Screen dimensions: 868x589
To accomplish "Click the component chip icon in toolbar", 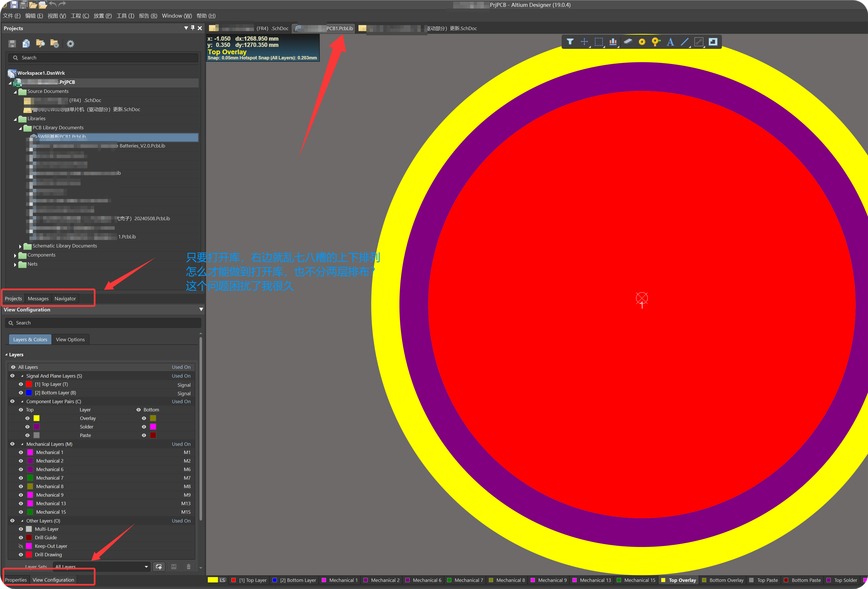I will click(x=628, y=42).
